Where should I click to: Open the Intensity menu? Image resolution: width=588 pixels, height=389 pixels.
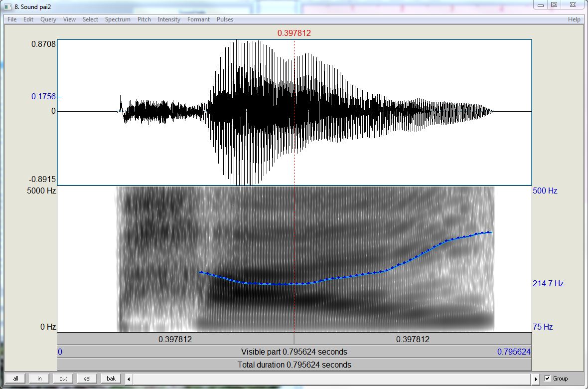pos(169,19)
